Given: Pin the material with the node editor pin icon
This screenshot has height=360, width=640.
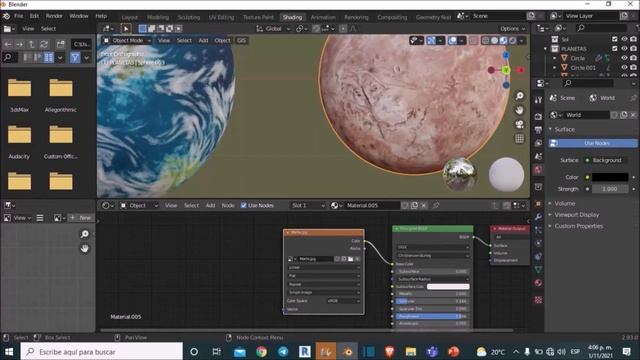Looking at the screenshot, I should (x=436, y=205).
